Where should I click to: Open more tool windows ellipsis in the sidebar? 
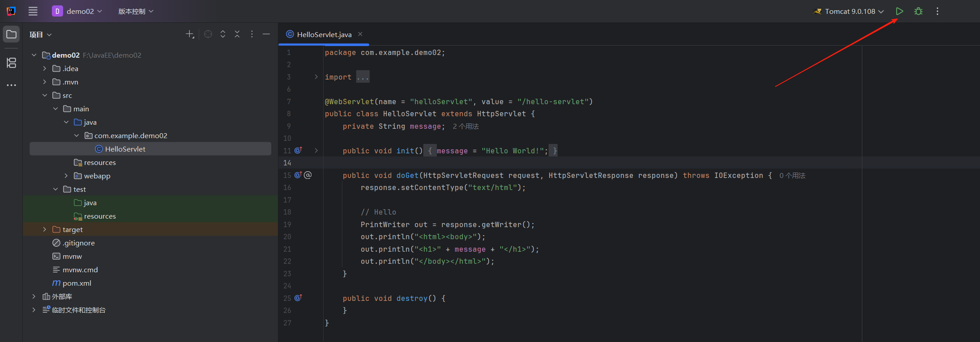(11, 85)
